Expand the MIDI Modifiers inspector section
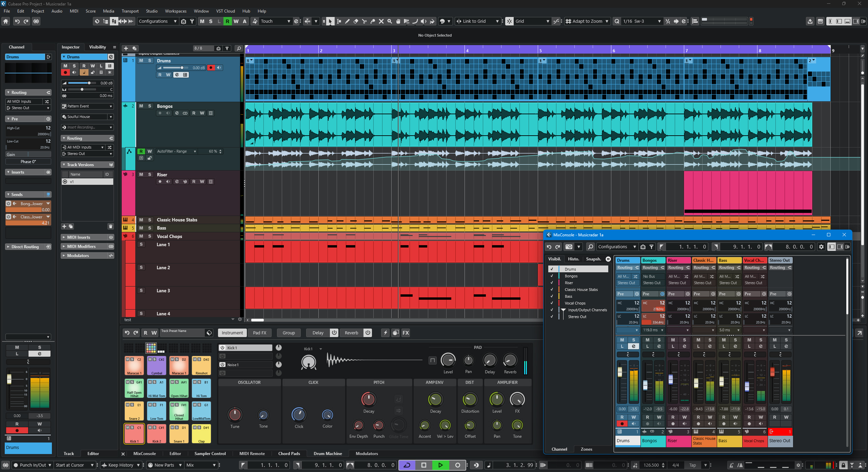Image resolution: width=868 pixels, height=472 pixels. click(87, 247)
